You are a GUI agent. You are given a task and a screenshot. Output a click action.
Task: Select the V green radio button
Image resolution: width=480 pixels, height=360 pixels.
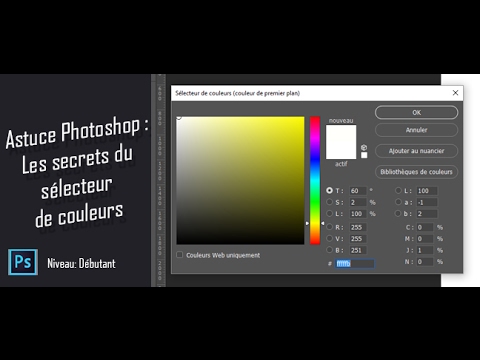(x=329, y=238)
